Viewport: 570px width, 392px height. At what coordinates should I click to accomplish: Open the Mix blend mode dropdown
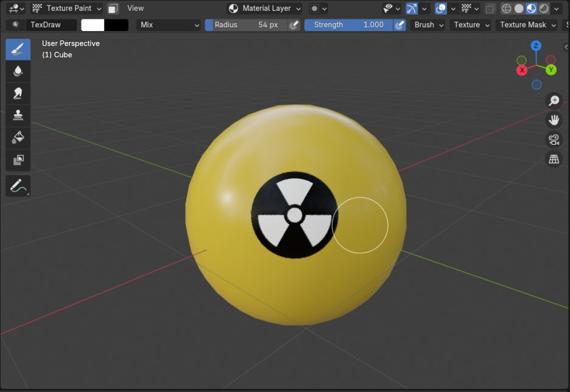[x=168, y=25]
